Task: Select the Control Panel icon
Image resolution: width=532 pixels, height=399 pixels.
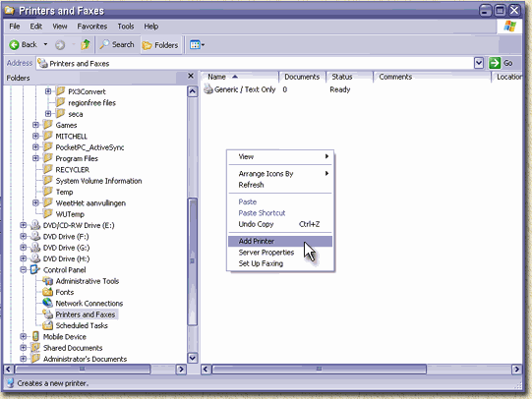Action: click(x=35, y=269)
